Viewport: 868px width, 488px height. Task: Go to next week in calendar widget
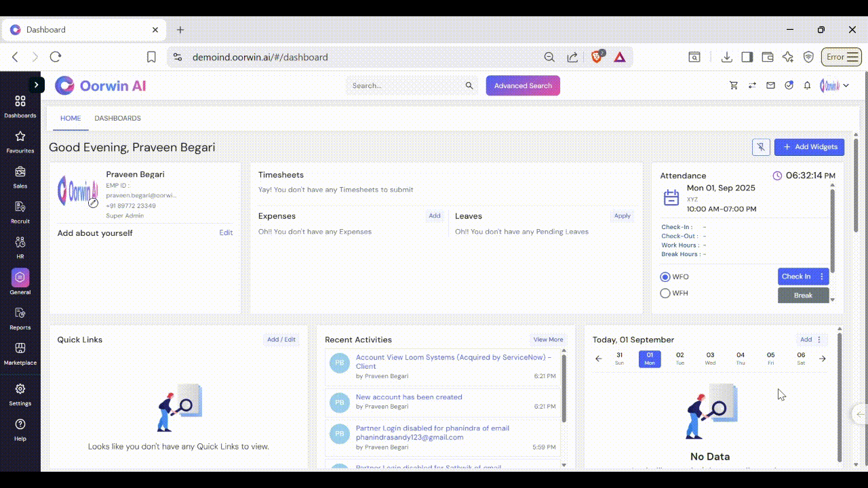[x=823, y=359]
